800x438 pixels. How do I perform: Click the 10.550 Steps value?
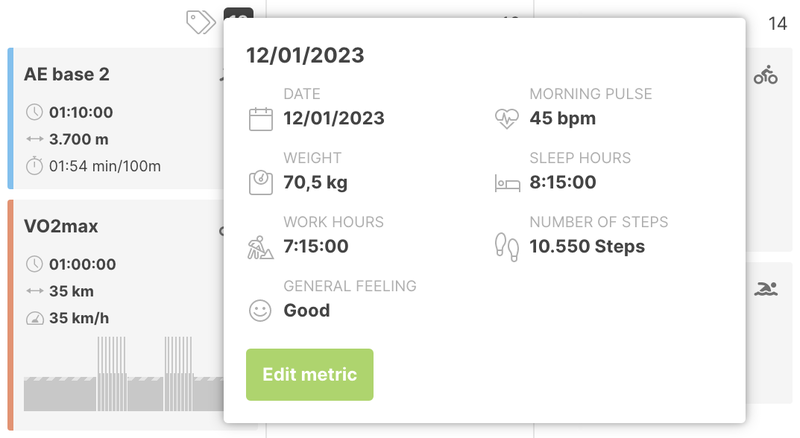(587, 246)
